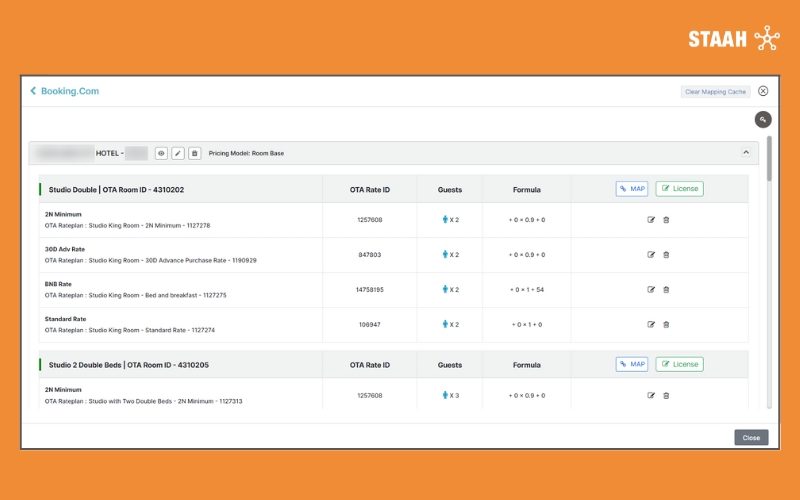800x500 pixels.
Task: Edit the Standard Rate mapping
Action: (651, 325)
